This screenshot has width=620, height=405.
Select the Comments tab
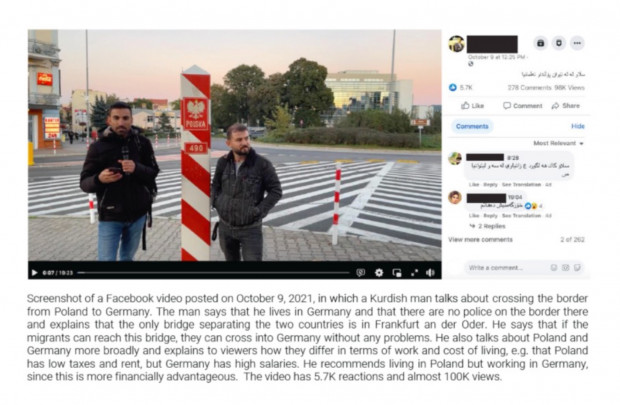pyautogui.click(x=472, y=126)
